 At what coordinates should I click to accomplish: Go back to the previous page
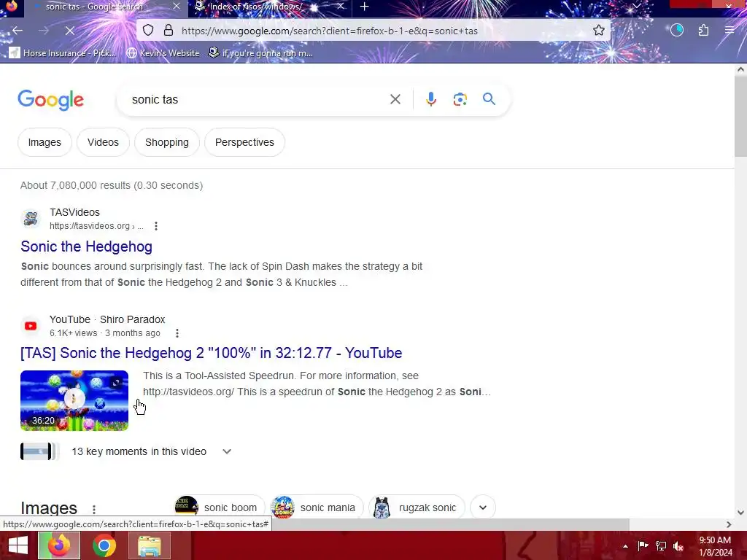pyautogui.click(x=18, y=31)
